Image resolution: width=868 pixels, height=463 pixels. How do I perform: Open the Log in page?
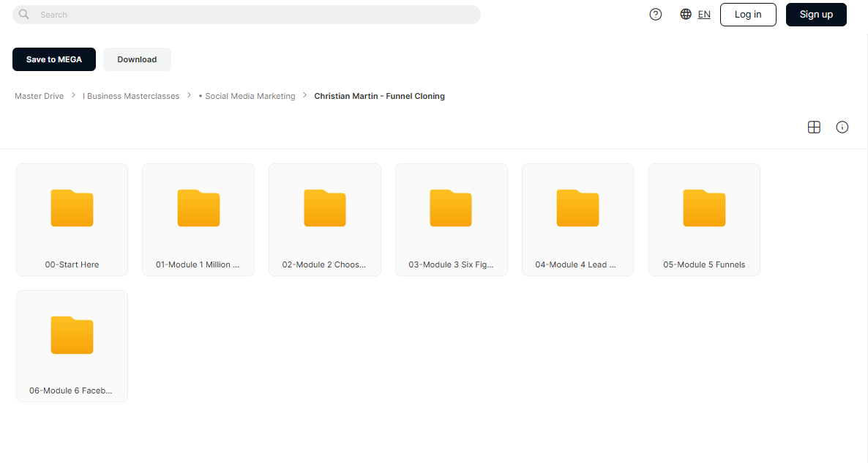[x=748, y=15]
